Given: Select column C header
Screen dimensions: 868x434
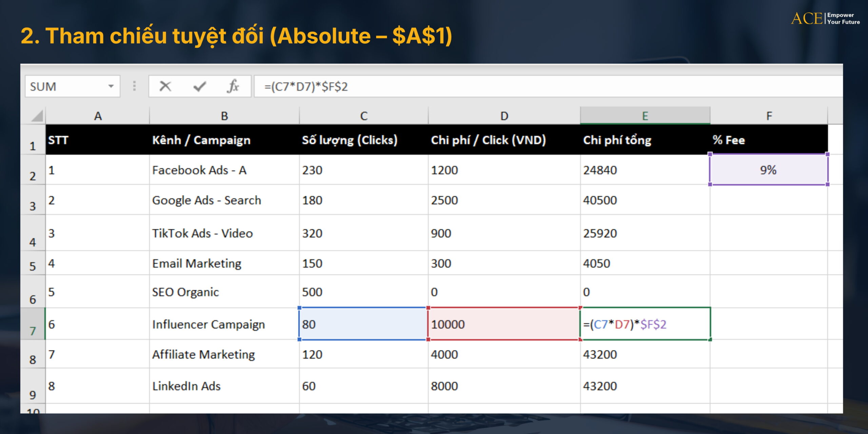Looking at the screenshot, I should (x=363, y=116).
